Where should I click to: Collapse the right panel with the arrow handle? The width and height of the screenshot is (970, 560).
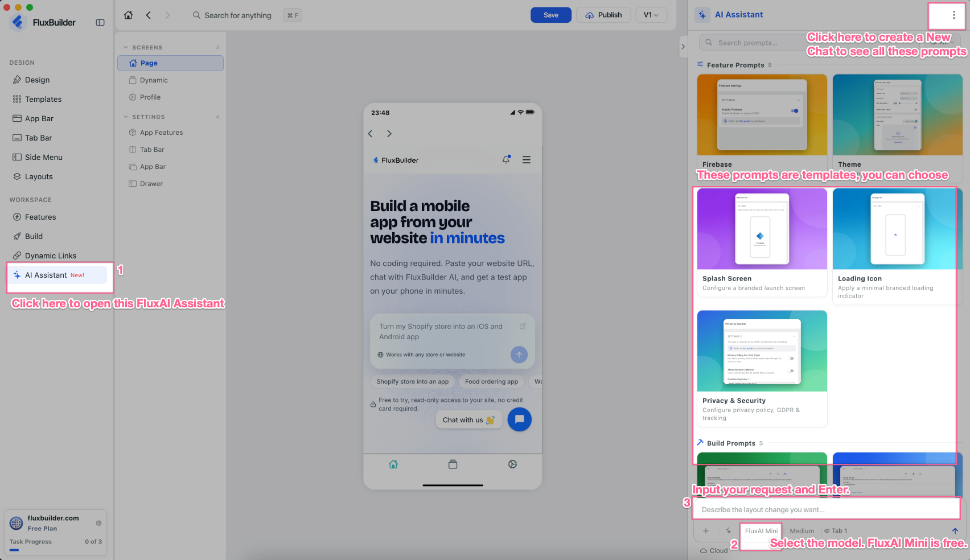pos(683,47)
